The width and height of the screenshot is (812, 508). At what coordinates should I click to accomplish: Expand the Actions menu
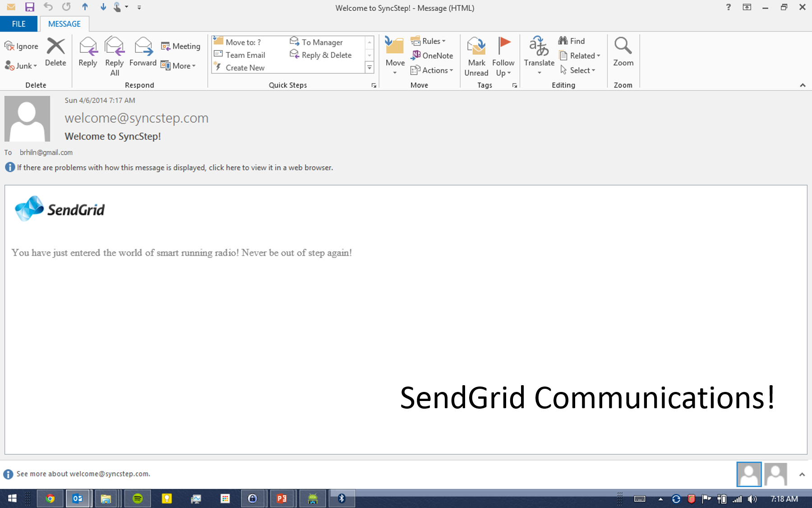432,70
